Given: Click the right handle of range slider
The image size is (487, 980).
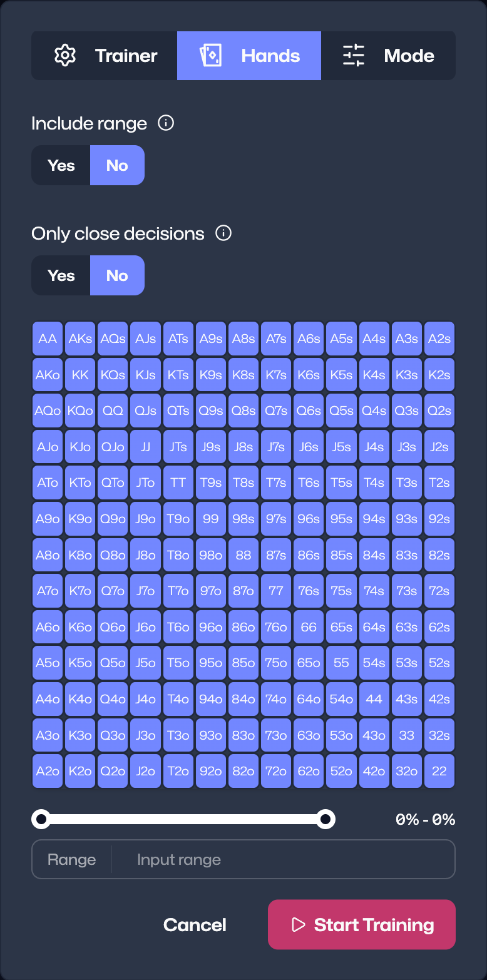Looking at the screenshot, I should 326,819.
